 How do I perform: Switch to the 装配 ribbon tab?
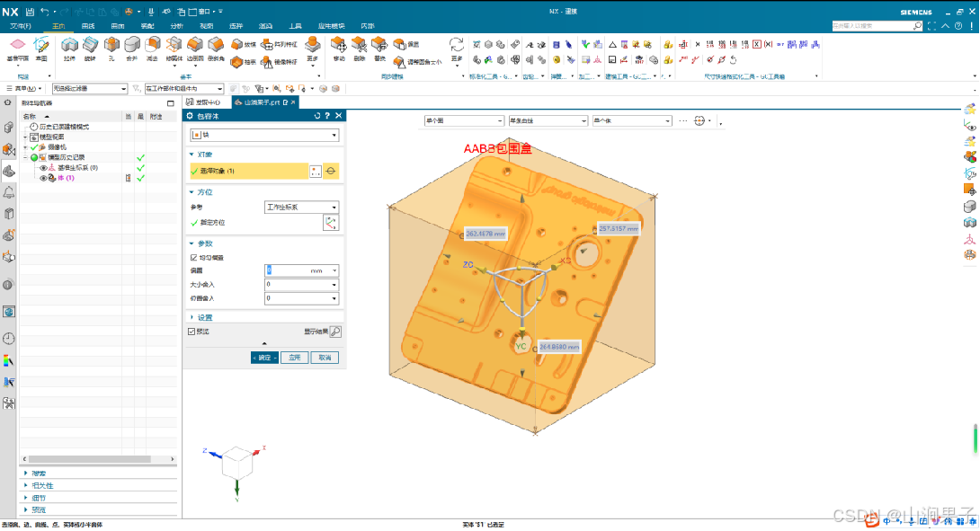[x=147, y=26]
